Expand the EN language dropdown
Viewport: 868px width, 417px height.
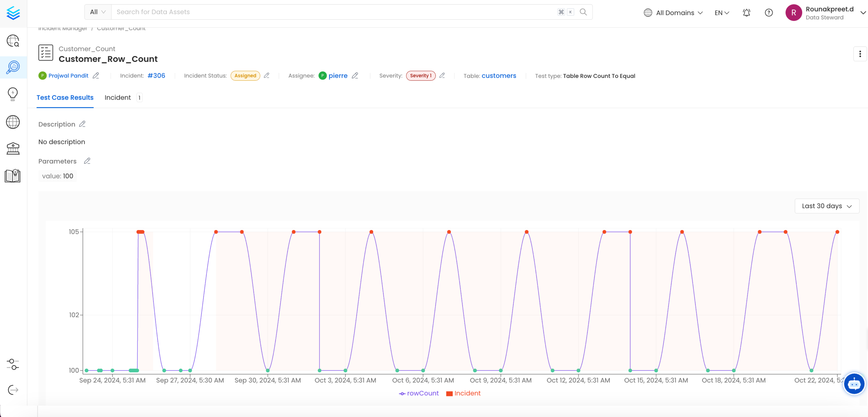pyautogui.click(x=721, y=12)
